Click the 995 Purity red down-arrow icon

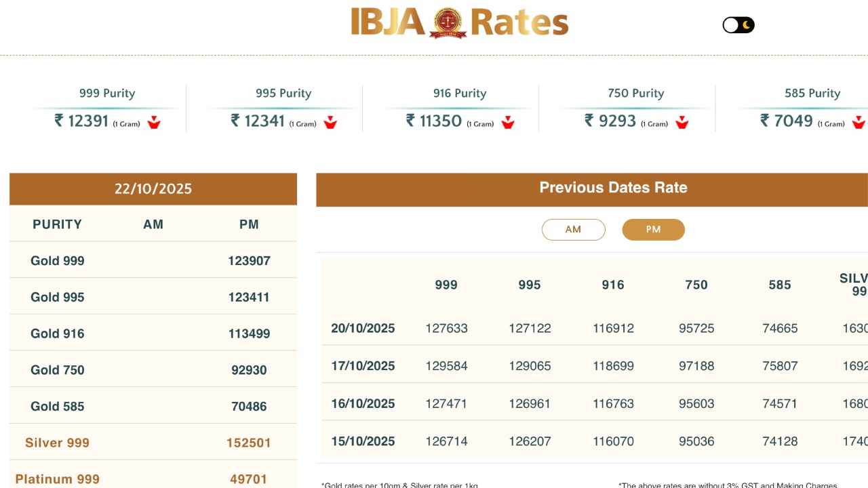[330, 123]
